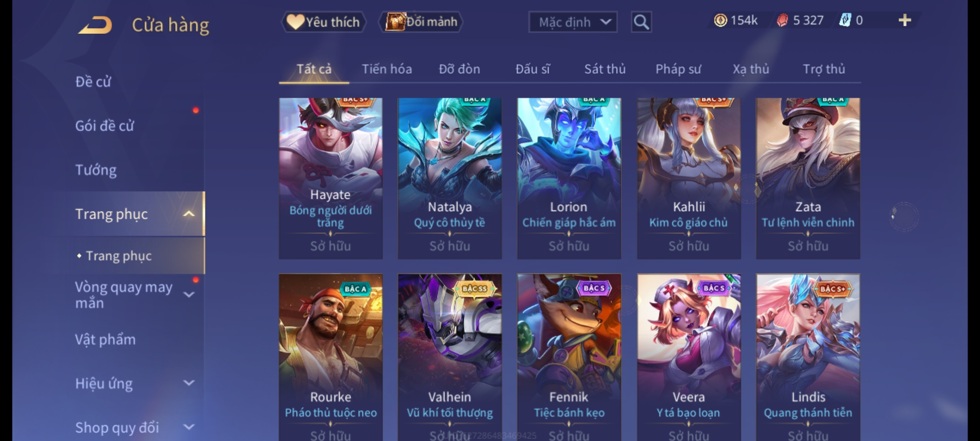Open Gói đề cử in sidebar
Image resolution: width=980 pixels, height=441 pixels.
[105, 126]
